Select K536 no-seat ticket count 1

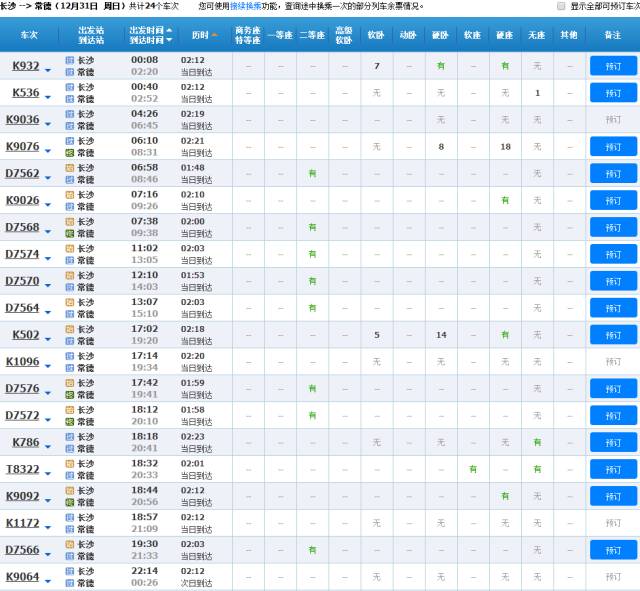pyautogui.click(x=537, y=93)
